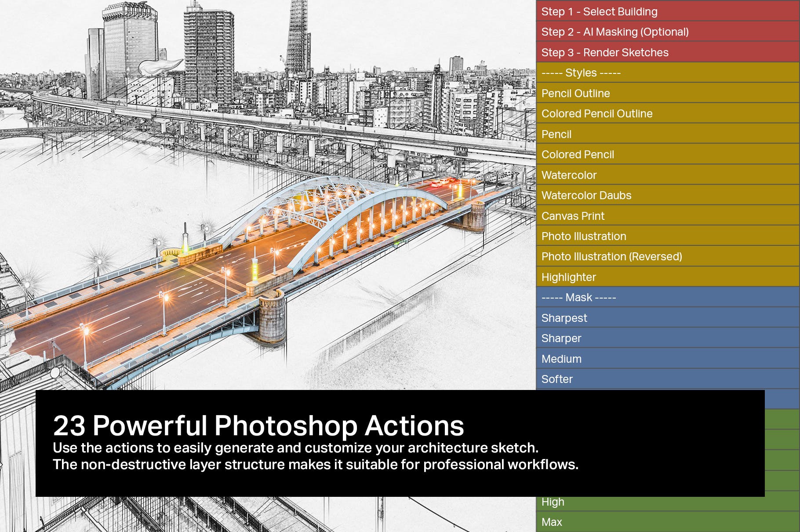Choose the Watercolor Daubs style action
The width and height of the screenshot is (800, 532).
[x=659, y=195]
